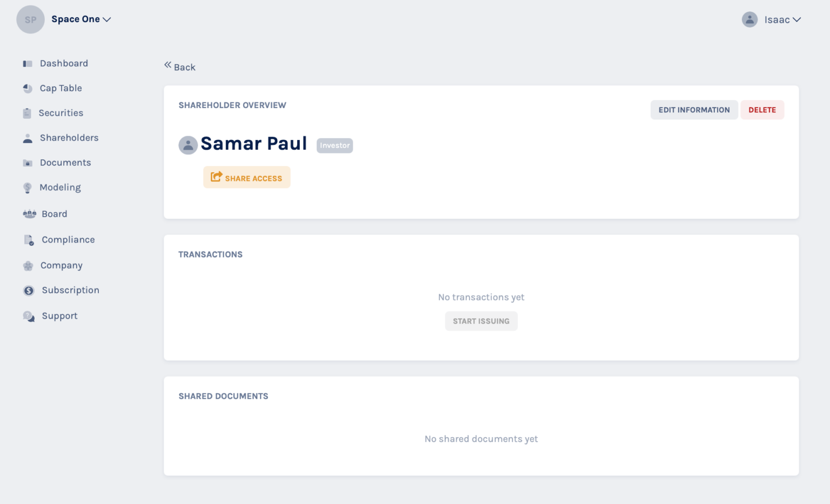Click Isaac's user avatar icon
The height and width of the screenshot is (504, 830).
pyautogui.click(x=749, y=19)
